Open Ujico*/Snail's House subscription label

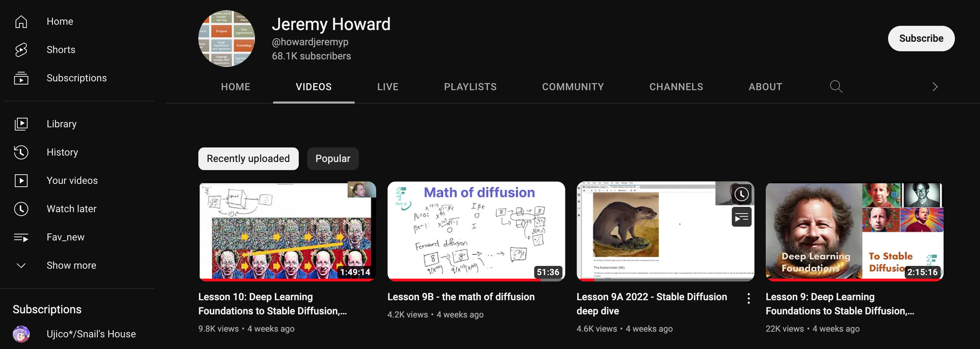pyautogui.click(x=91, y=334)
